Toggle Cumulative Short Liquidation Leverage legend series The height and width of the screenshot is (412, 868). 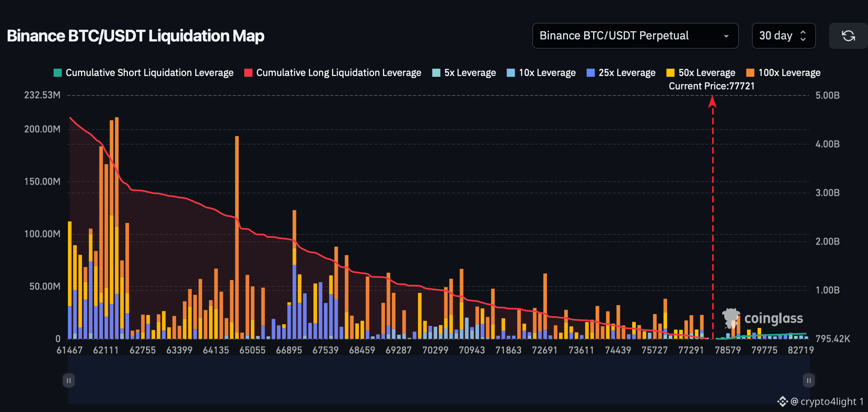[x=144, y=73]
